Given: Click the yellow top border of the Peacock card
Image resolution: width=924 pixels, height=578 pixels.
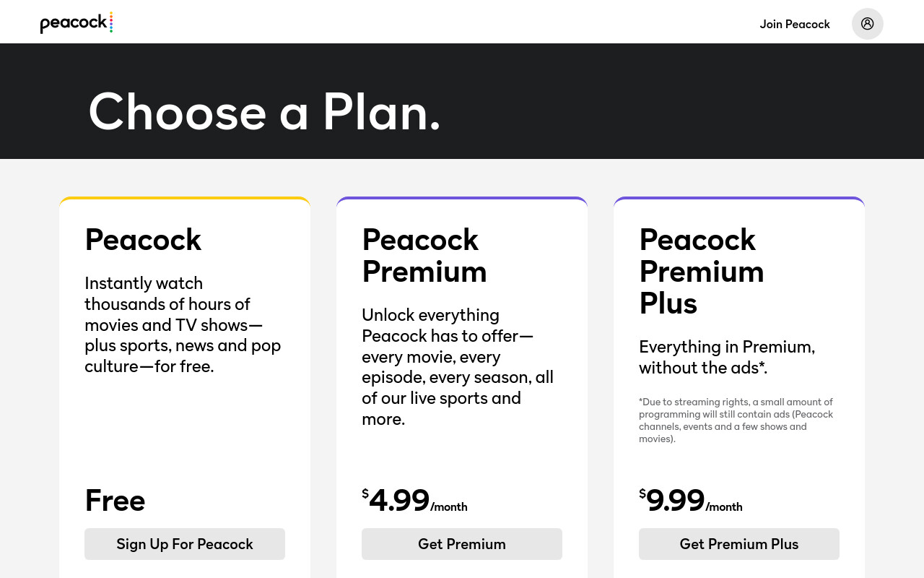Looking at the screenshot, I should tap(185, 198).
